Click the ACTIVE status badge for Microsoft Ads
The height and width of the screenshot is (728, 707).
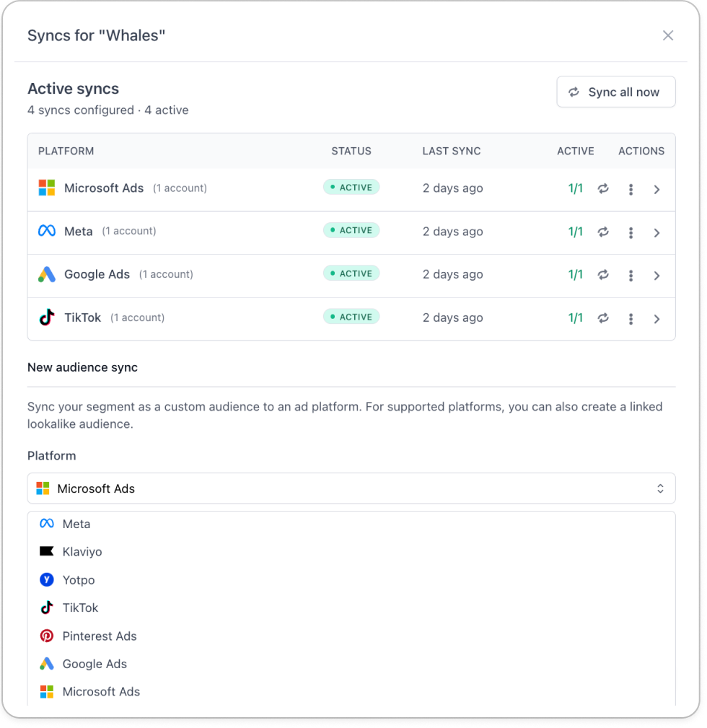(x=351, y=188)
